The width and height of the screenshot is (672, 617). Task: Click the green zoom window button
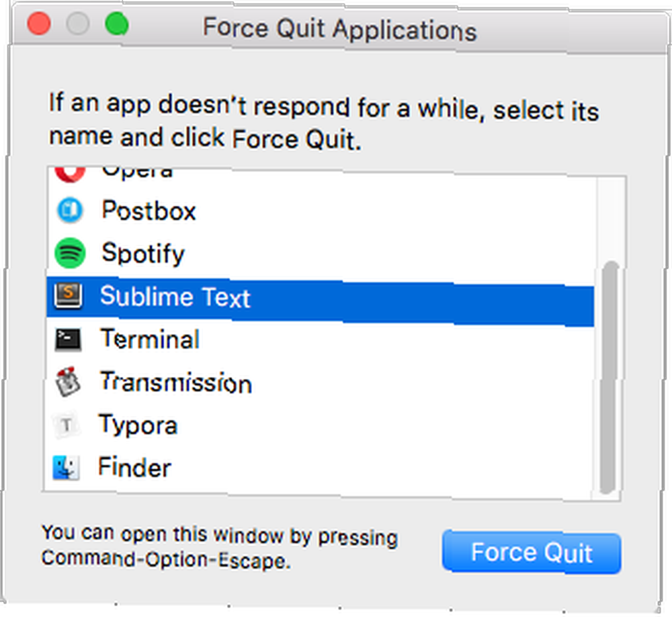(117, 24)
